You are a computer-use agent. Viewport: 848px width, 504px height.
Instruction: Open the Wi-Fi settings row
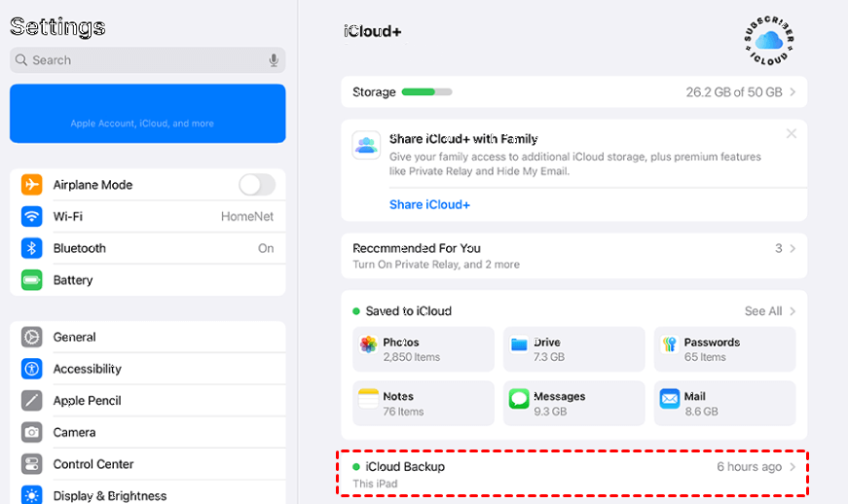pos(148,217)
